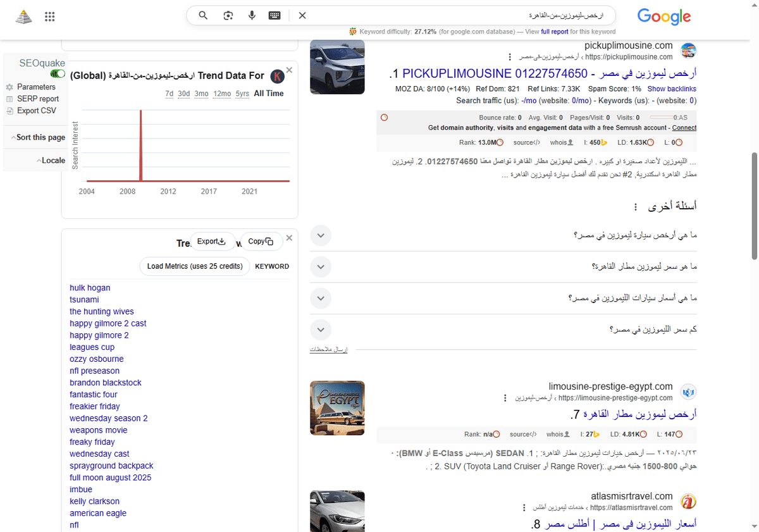The height and width of the screenshot is (532, 759).
Task: Expand question about cheapest limousine in Egypt
Action: click(x=321, y=235)
